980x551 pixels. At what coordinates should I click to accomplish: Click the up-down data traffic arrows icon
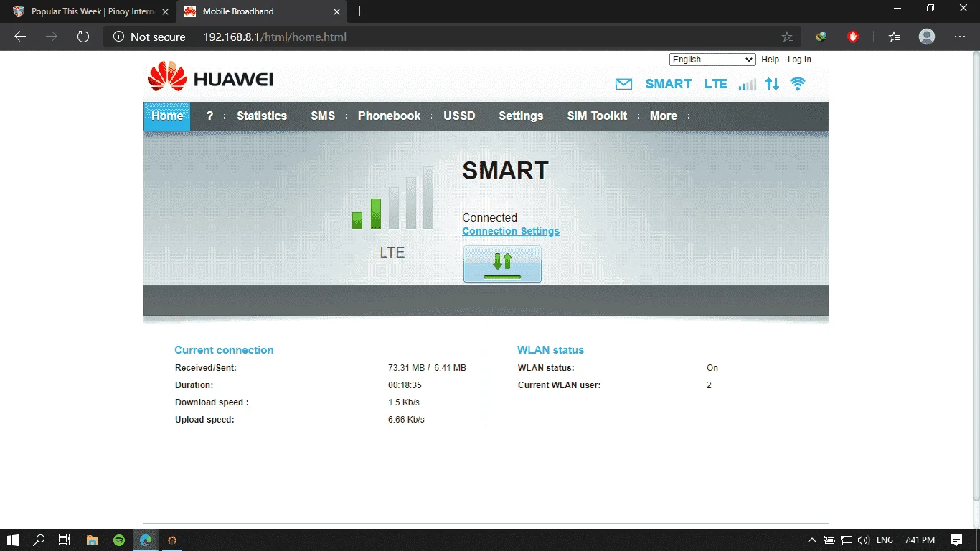(x=772, y=84)
